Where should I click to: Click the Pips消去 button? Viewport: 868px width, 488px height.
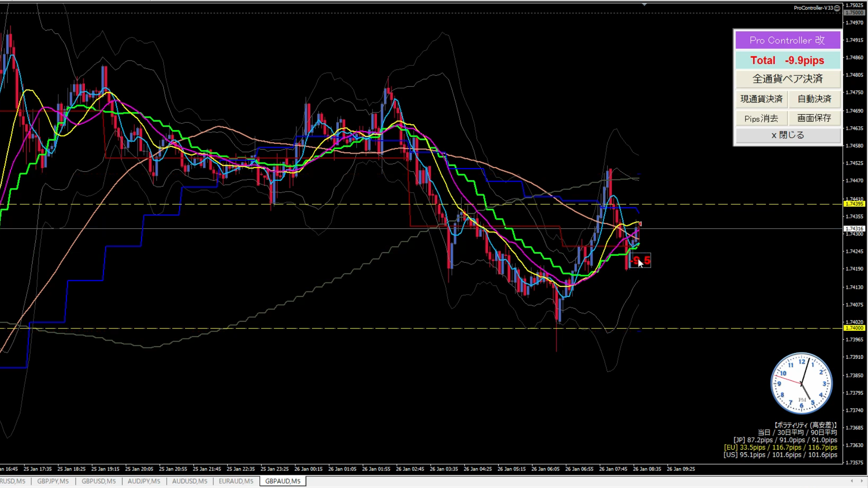(761, 118)
